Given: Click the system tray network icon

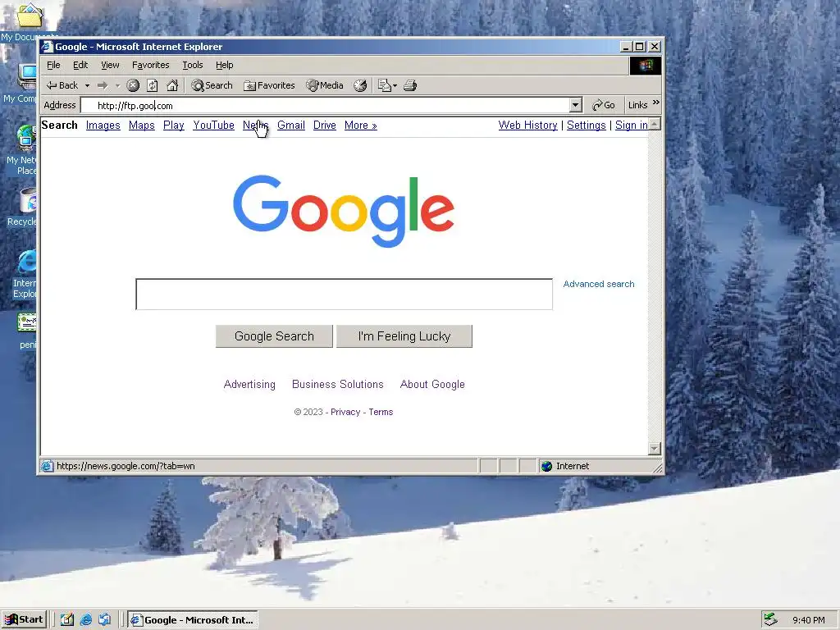Looking at the screenshot, I should point(771,619).
